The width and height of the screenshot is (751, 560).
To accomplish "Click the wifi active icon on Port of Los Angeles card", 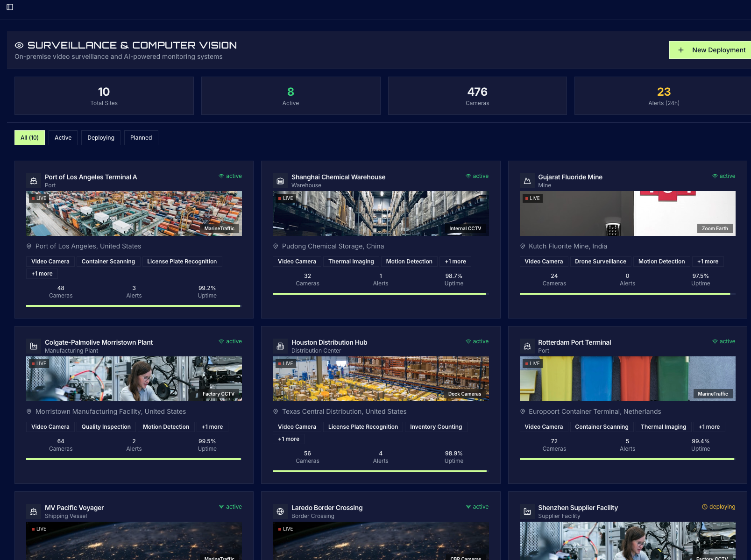I will [221, 176].
